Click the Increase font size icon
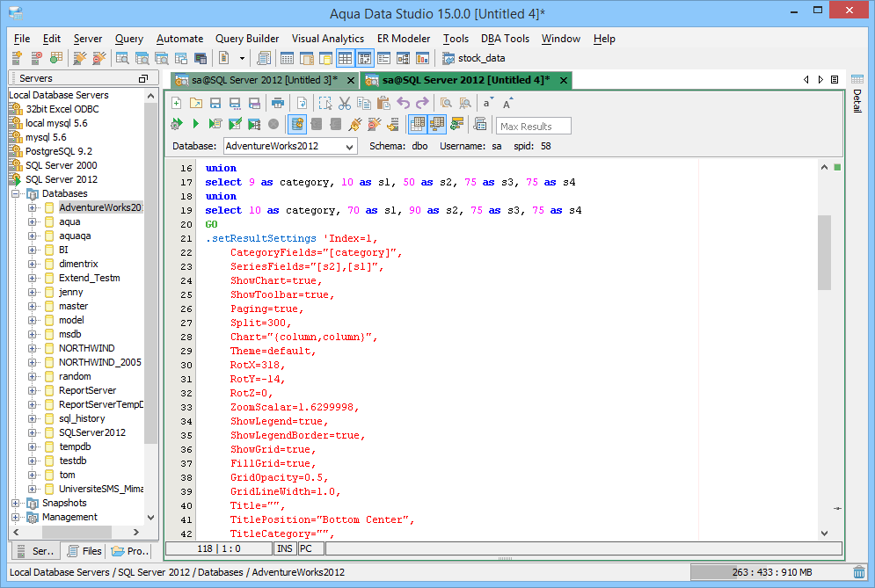Image resolution: width=875 pixels, height=588 pixels. (508, 103)
